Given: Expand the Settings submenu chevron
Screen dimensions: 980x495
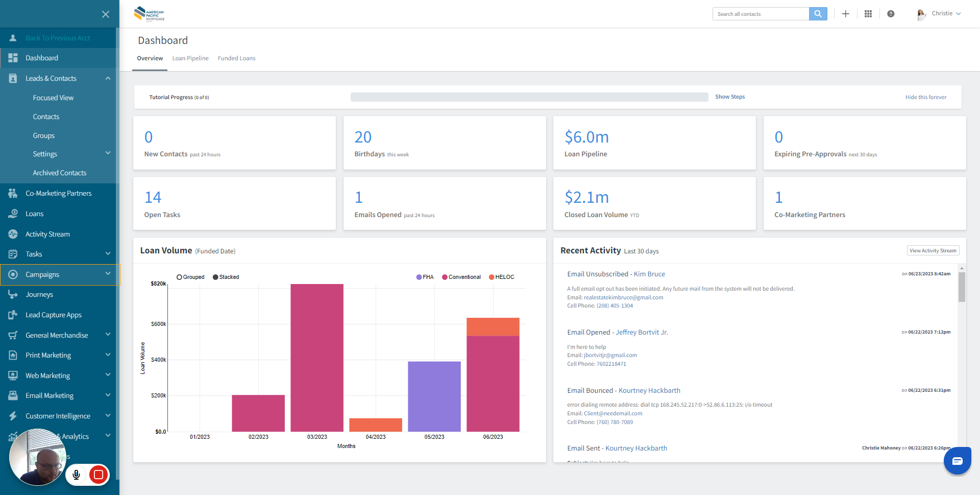Looking at the screenshot, I should [x=108, y=153].
